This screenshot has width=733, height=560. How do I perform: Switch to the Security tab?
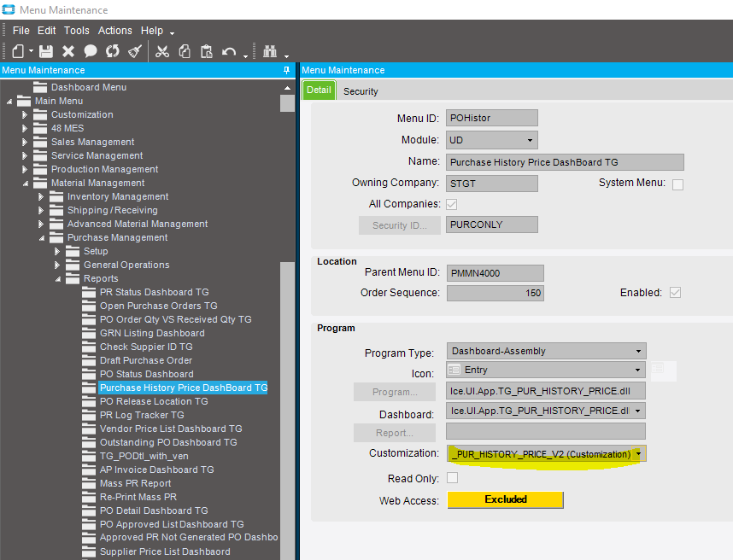(361, 91)
